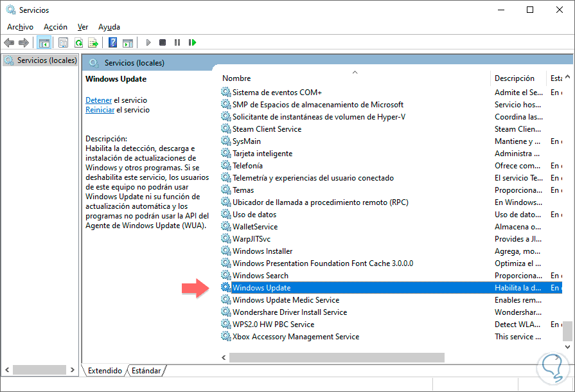The image size is (575, 392).
Task: Open the Acción menu
Action: click(x=55, y=27)
